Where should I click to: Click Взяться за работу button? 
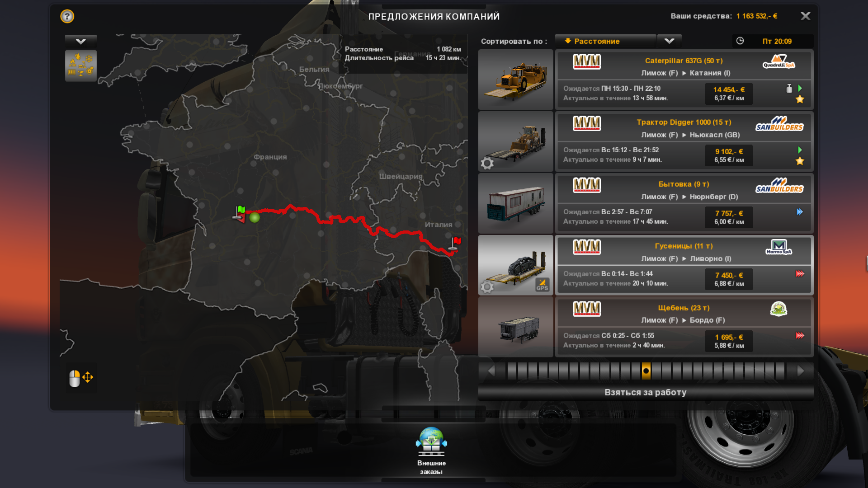[x=646, y=392]
